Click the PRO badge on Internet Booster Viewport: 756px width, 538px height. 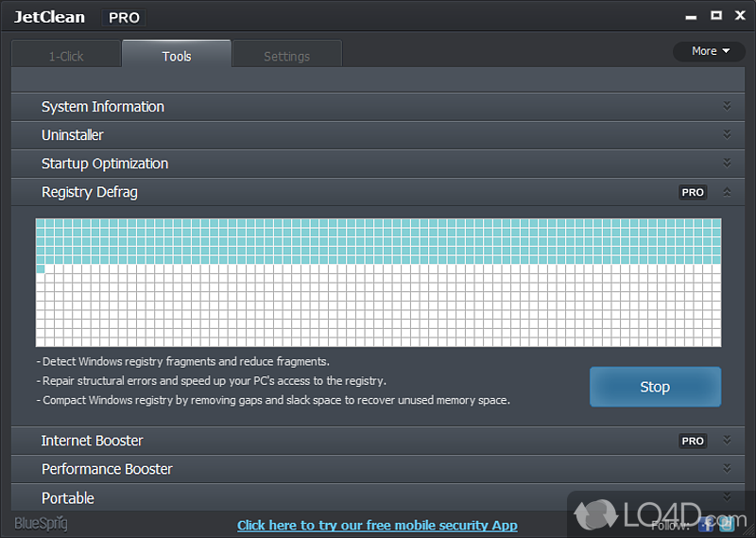click(x=693, y=441)
